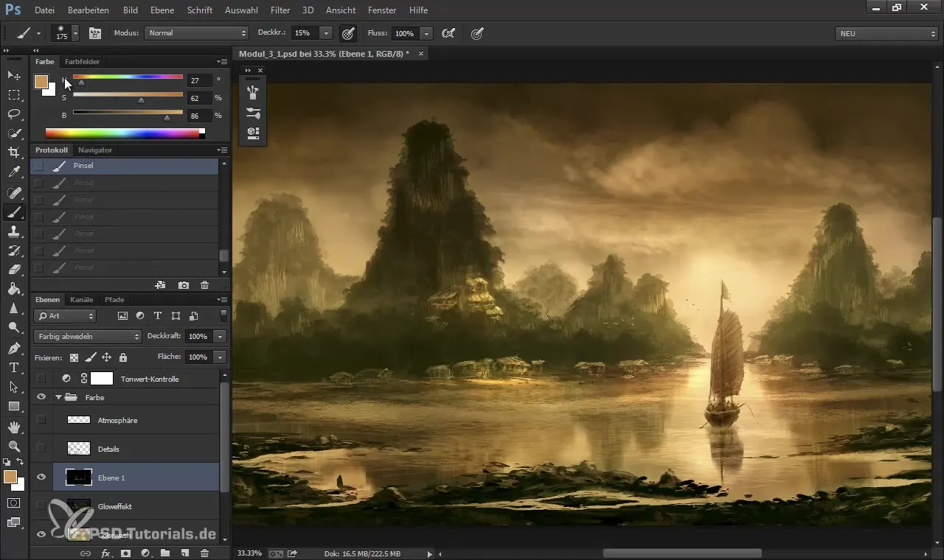The height and width of the screenshot is (560, 944).
Task: Select the Crop tool
Action: pyautogui.click(x=13, y=153)
